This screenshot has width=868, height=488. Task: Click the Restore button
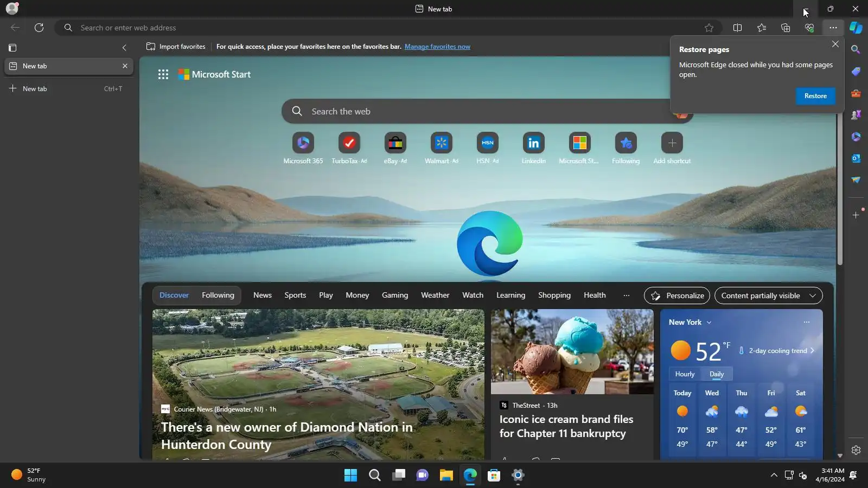tap(815, 96)
